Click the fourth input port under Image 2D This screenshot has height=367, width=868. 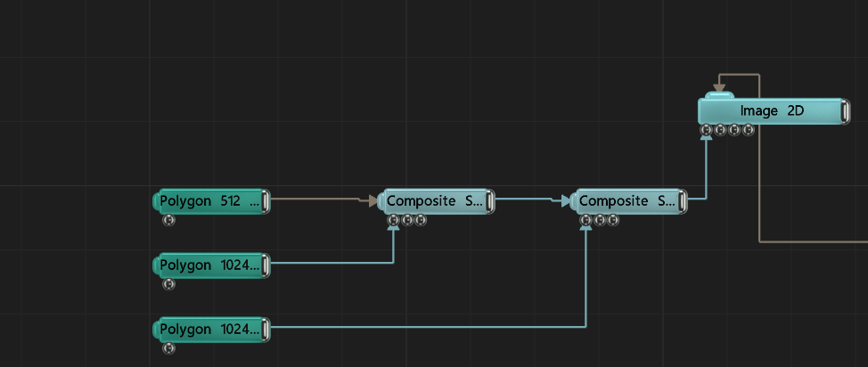pyautogui.click(x=749, y=130)
